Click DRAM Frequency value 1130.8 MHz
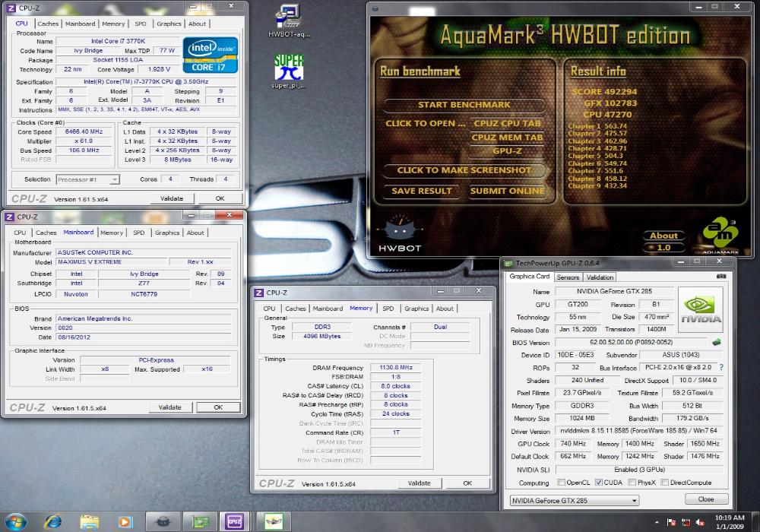This screenshot has height=532, width=760. [x=395, y=367]
